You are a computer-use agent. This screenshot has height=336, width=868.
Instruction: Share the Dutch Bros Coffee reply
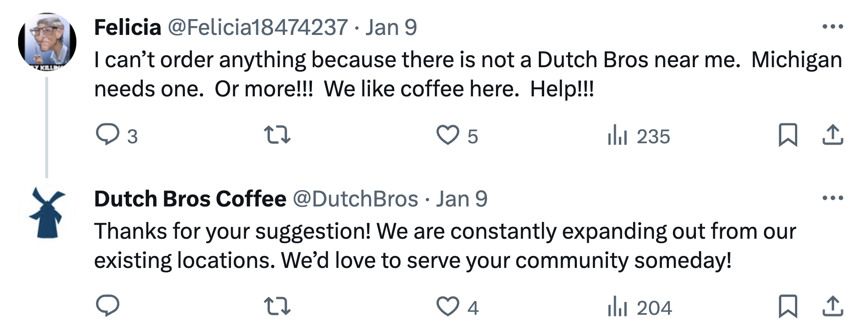[x=833, y=306]
